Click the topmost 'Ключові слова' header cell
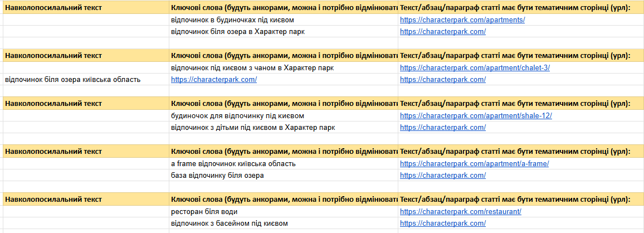This screenshot has height=233, width=644. point(283,8)
